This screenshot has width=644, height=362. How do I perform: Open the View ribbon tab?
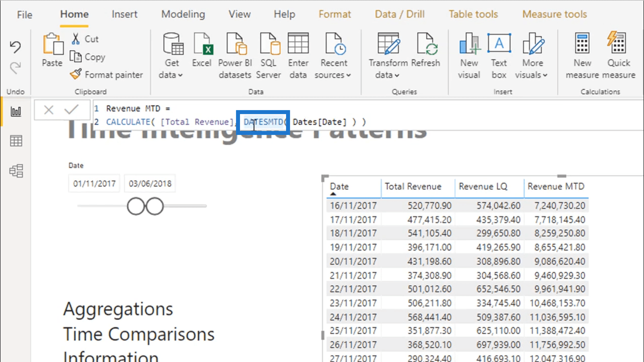click(239, 14)
